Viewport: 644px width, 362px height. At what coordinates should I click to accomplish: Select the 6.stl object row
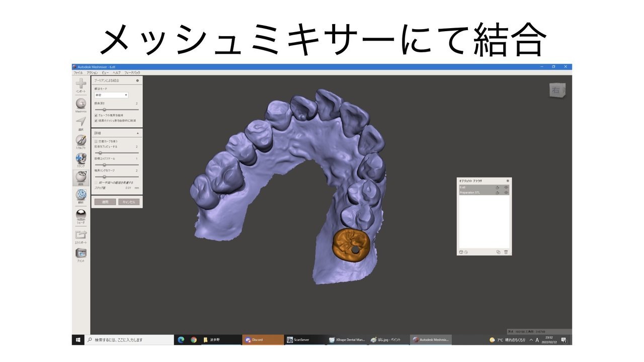pos(484,187)
